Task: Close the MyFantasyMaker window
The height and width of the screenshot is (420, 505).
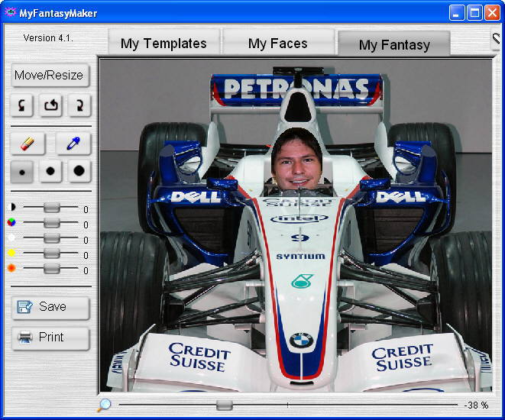Action: pos(493,13)
